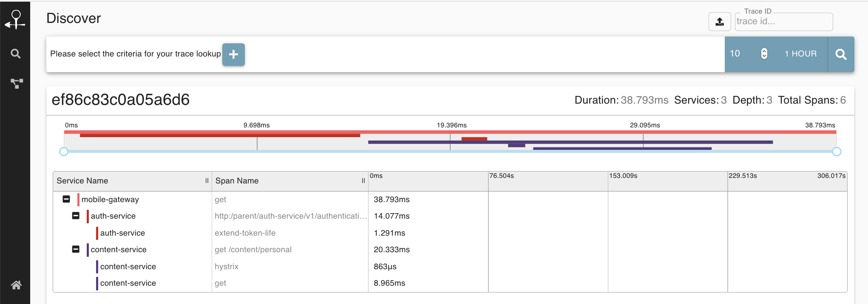
Task: Click the home icon in the sidebar
Action: pyautogui.click(x=16, y=285)
